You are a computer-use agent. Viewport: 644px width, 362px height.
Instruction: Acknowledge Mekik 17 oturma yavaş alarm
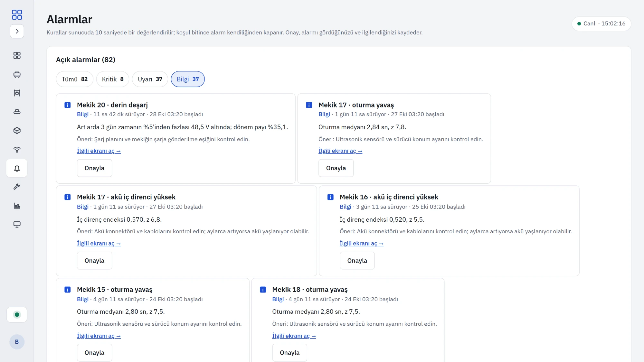click(x=336, y=168)
